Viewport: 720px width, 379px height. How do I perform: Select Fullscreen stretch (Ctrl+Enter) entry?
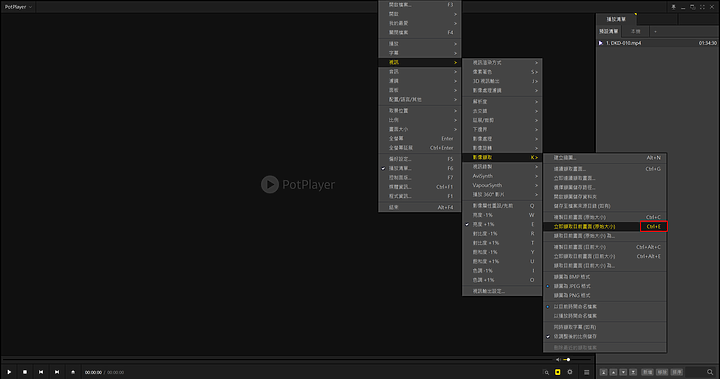(x=420, y=148)
